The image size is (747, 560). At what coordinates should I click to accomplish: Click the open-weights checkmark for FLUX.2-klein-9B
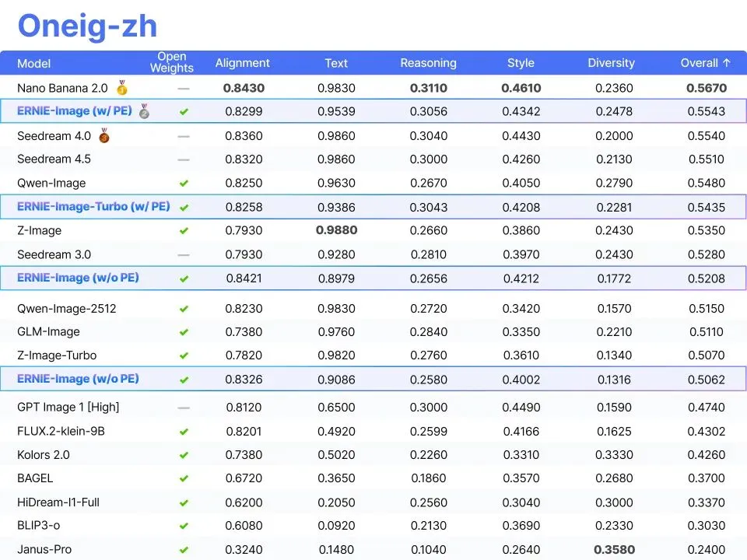click(x=184, y=432)
